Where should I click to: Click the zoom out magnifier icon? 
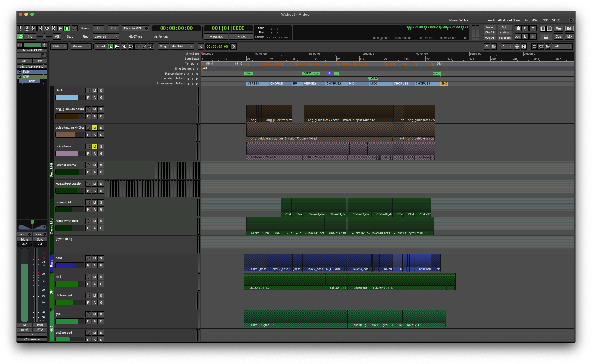click(534, 46)
